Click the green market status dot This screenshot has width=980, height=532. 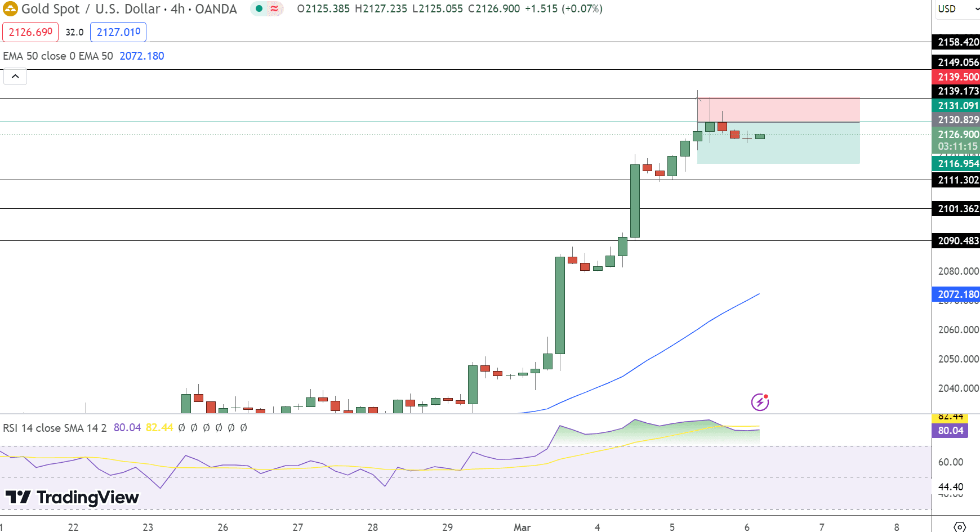[x=259, y=8]
